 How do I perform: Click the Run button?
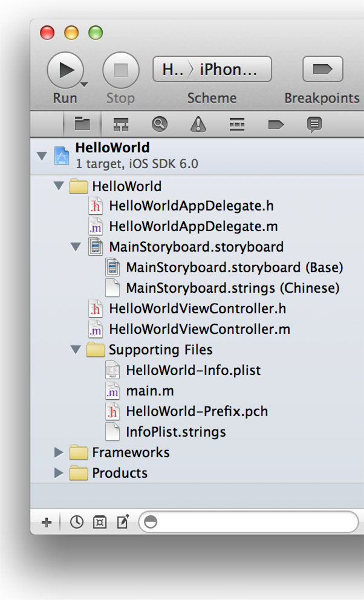(x=64, y=70)
